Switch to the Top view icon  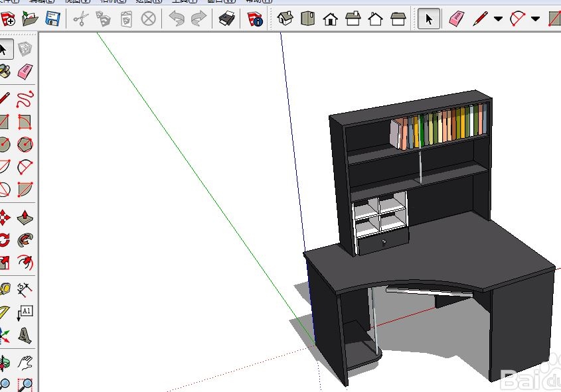click(308, 18)
